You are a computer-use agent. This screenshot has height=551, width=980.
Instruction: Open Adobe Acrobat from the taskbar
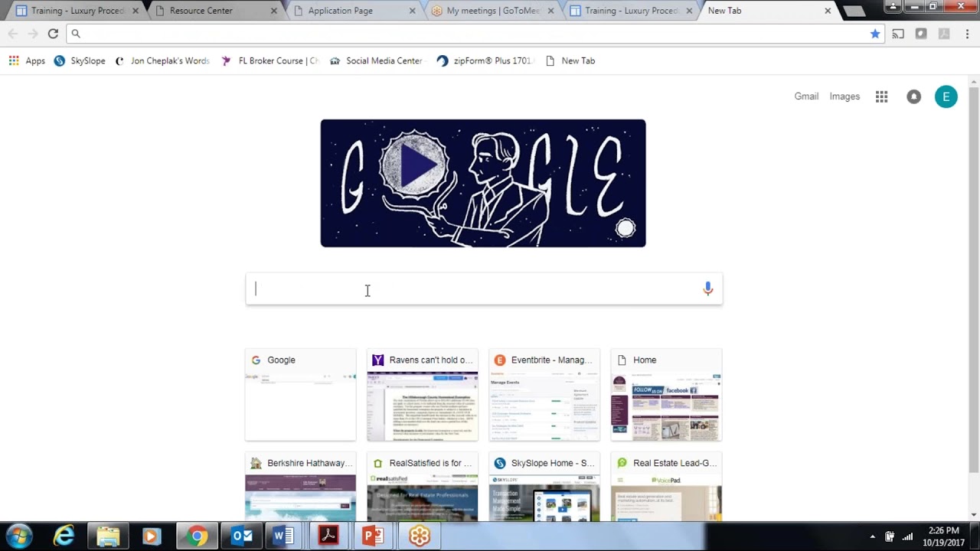pos(328,536)
